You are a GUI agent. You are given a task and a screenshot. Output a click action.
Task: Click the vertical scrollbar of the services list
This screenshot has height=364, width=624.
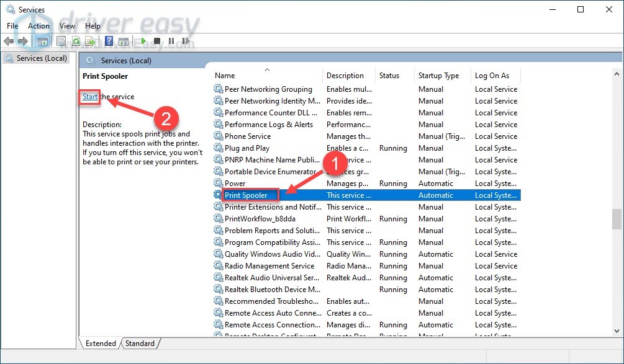(x=616, y=219)
